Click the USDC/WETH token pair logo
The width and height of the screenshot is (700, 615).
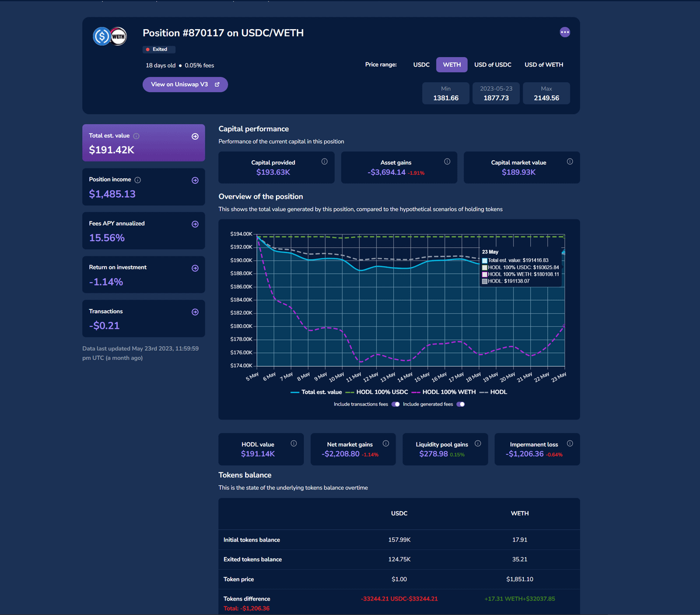point(110,37)
